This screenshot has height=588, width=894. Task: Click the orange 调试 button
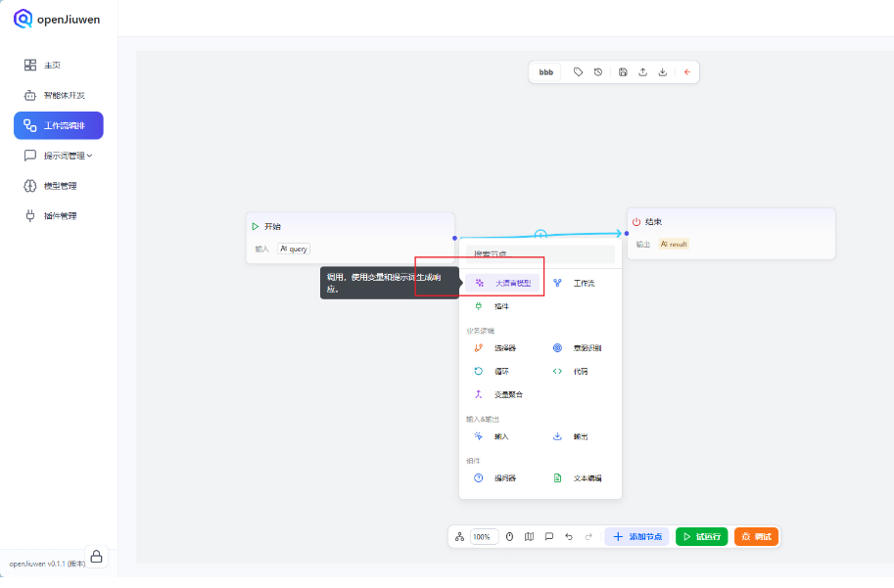757,537
